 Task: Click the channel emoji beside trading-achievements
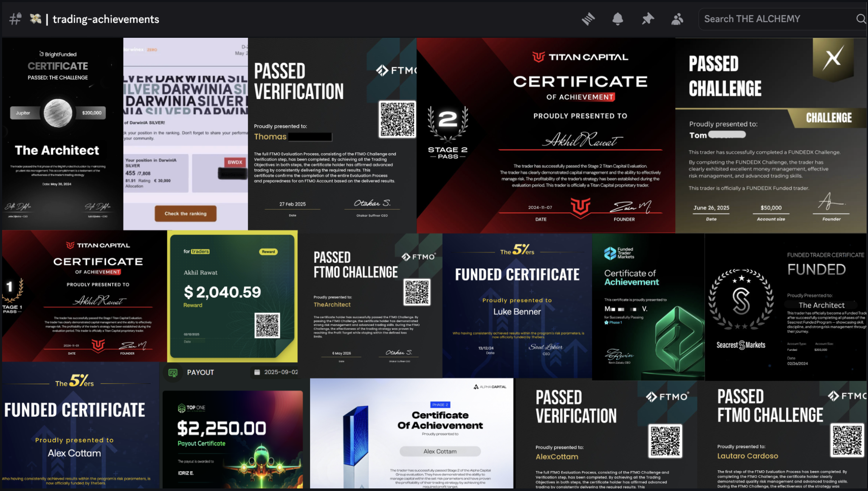[36, 19]
